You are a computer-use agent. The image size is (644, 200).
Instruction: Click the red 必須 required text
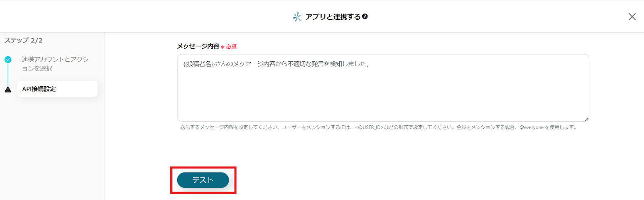point(231,47)
